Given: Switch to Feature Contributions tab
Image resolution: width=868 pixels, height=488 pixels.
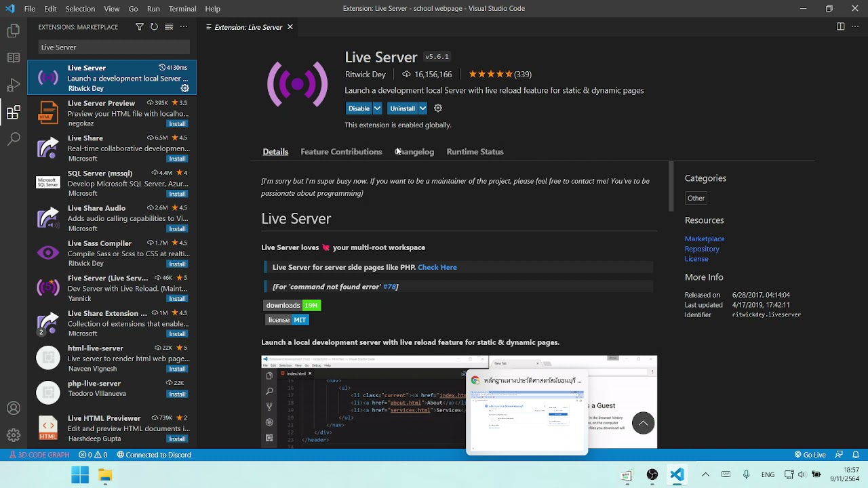Looking at the screenshot, I should click(341, 152).
